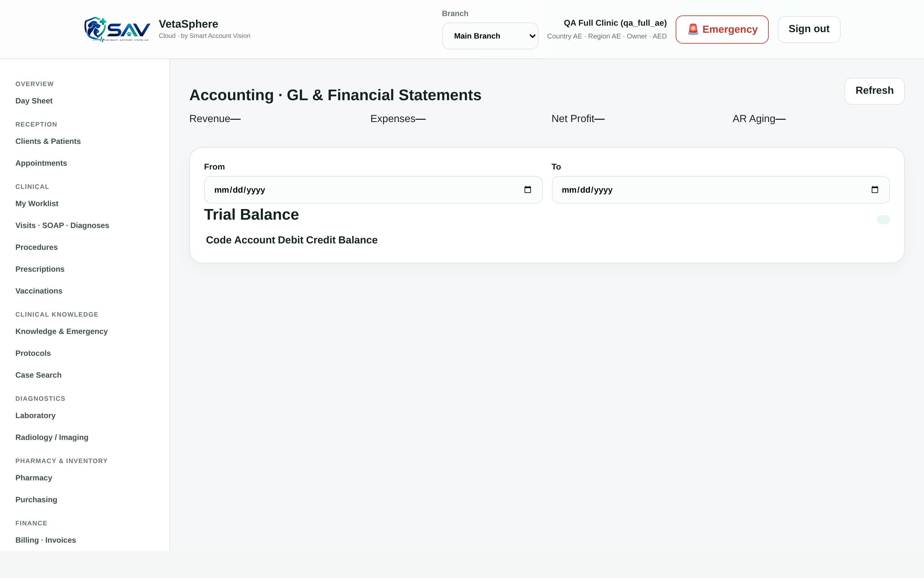Click the Revenue summary value
This screenshot has width=924, height=578.
[x=235, y=119]
